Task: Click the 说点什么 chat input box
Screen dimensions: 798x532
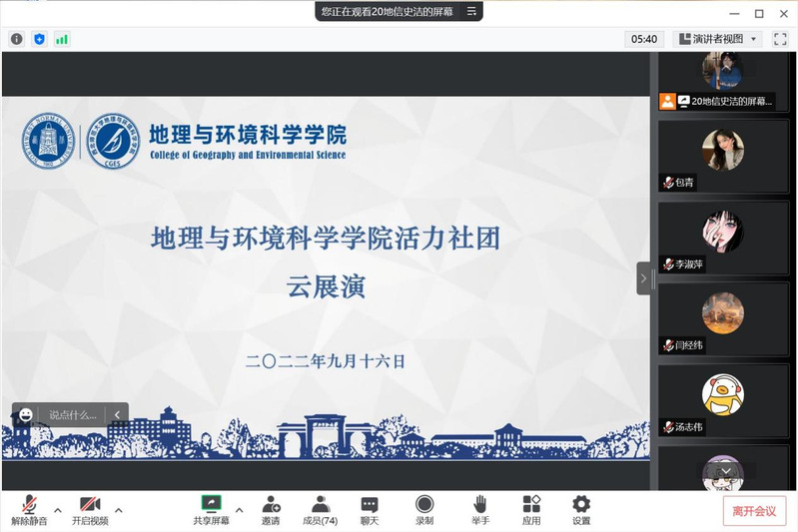Action: pyautogui.click(x=73, y=414)
